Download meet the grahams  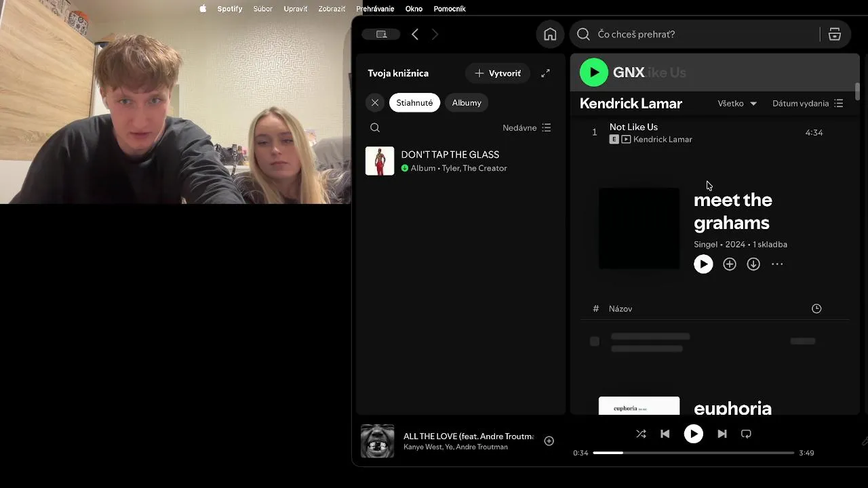[x=753, y=264]
